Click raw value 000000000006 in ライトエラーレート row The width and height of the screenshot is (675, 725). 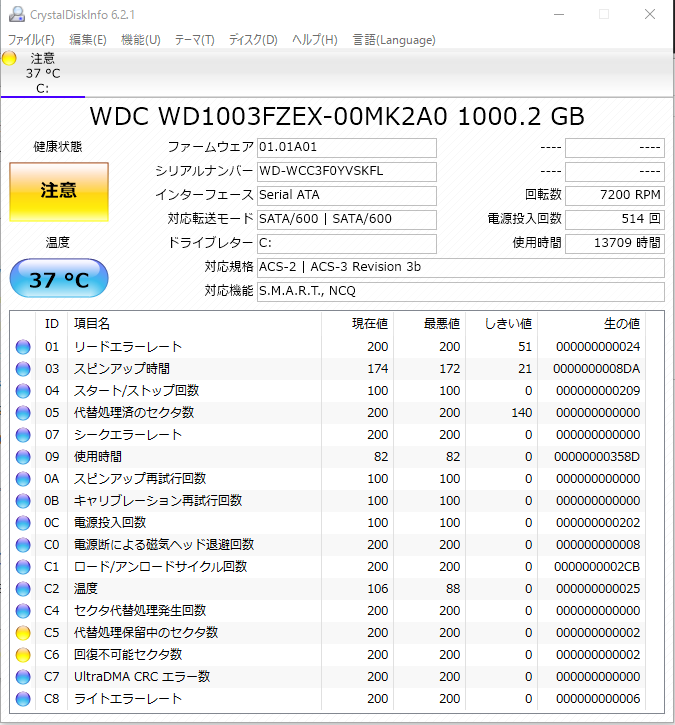[x=598, y=699]
